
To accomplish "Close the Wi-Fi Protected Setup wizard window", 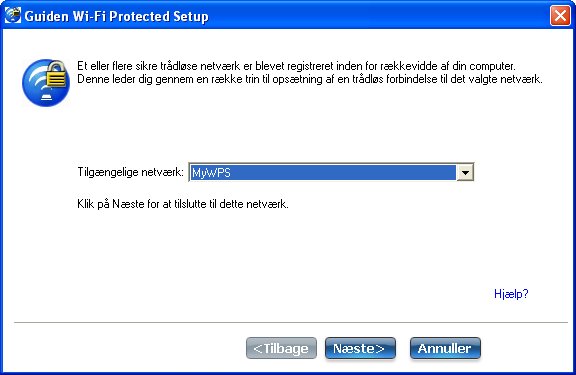I will click(x=560, y=16).
